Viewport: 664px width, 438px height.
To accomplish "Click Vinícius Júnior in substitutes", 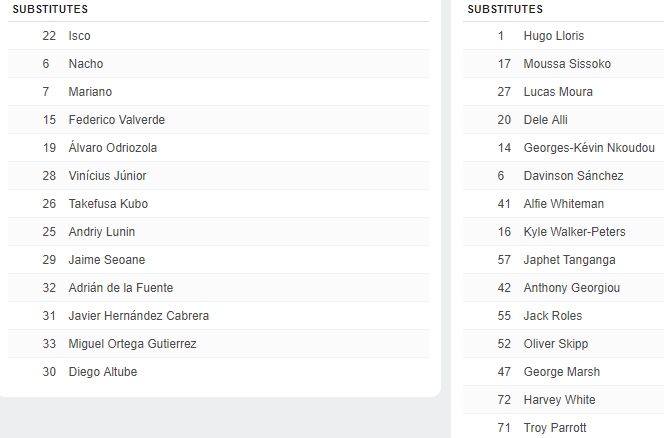I will 108,176.
